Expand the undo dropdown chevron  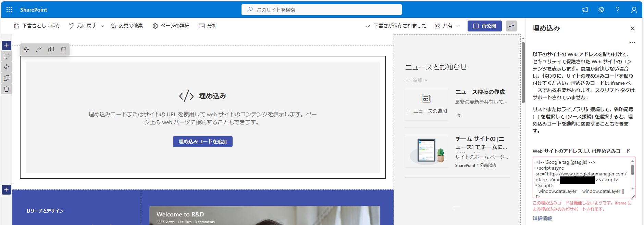coord(102,26)
